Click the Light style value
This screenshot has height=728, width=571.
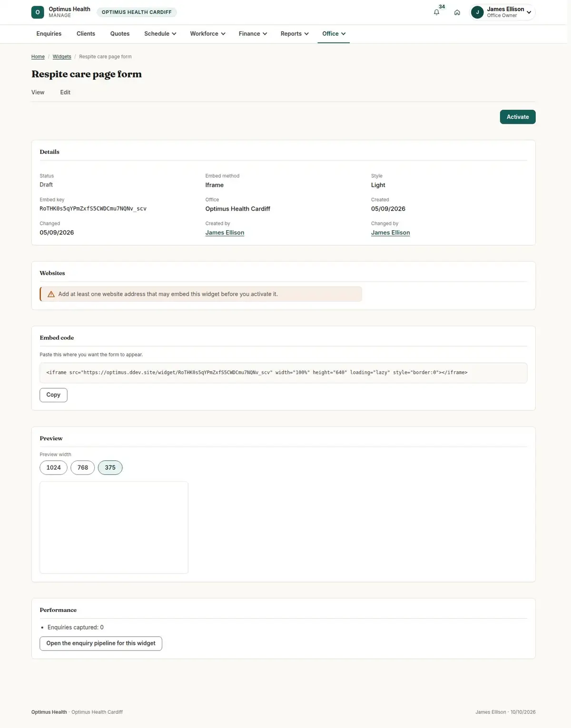pyautogui.click(x=378, y=185)
